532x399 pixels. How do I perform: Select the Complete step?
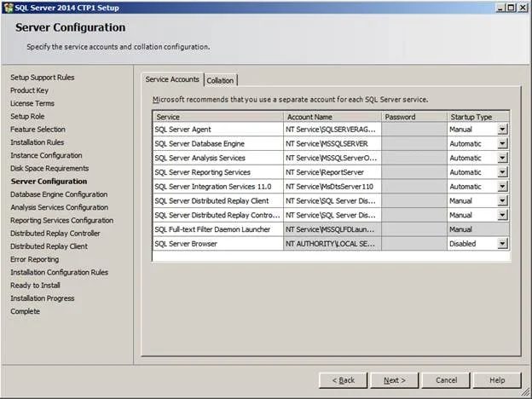pyautogui.click(x=25, y=311)
